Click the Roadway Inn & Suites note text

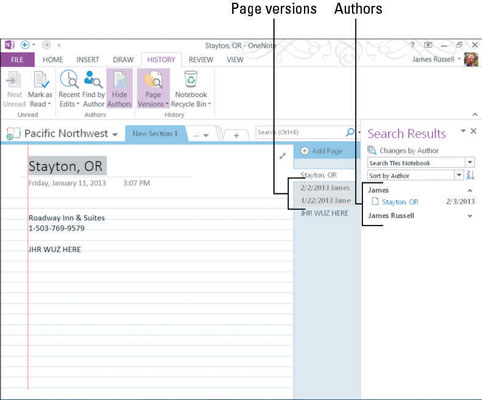pyautogui.click(x=66, y=218)
